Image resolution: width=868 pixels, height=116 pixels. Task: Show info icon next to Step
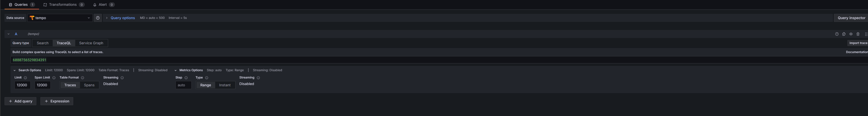(186, 78)
